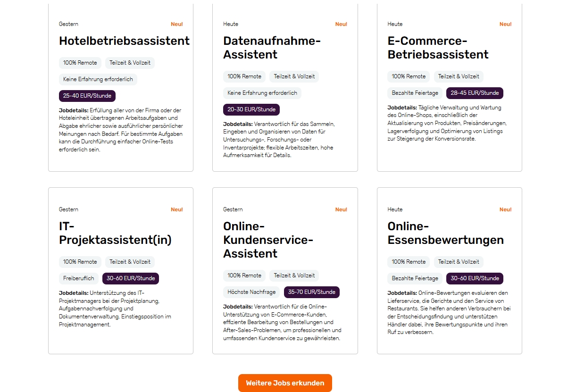Click the 28-45 EUR/Stunde pay badge
The image size is (576, 392).
click(x=475, y=93)
